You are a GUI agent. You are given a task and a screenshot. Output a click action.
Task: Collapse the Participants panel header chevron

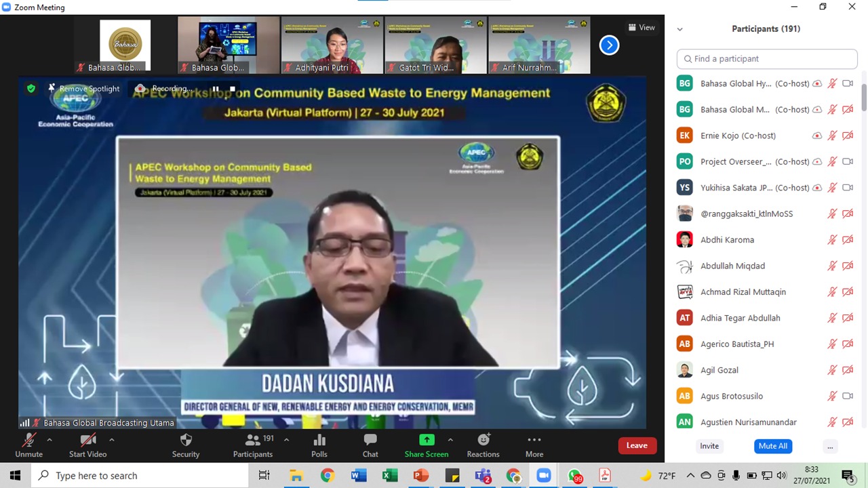click(x=679, y=28)
